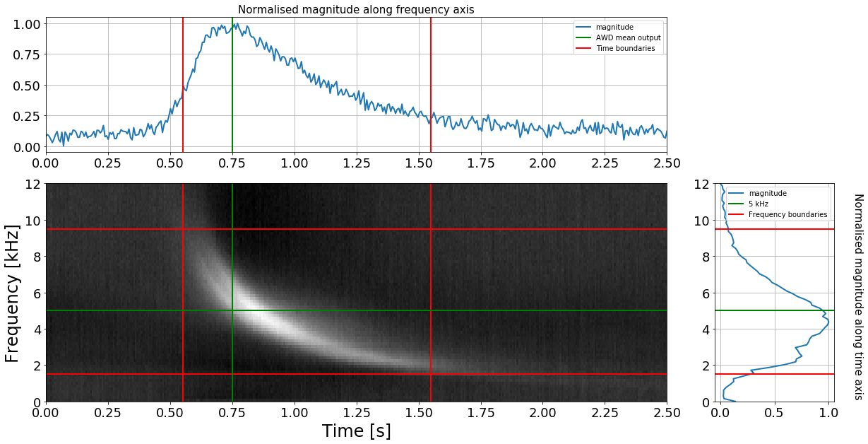Click green vertical line in the spectrogram
This screenshot has width=868, height=444.
point(232,247)
